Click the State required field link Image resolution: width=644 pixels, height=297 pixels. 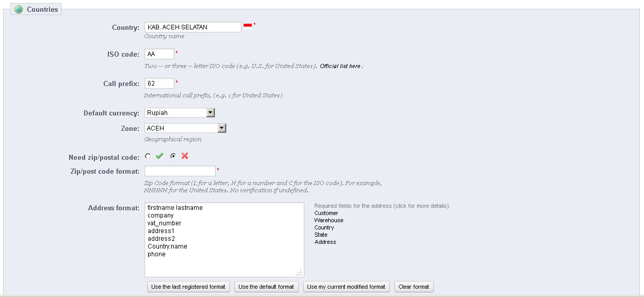click(x=320, y=235)
